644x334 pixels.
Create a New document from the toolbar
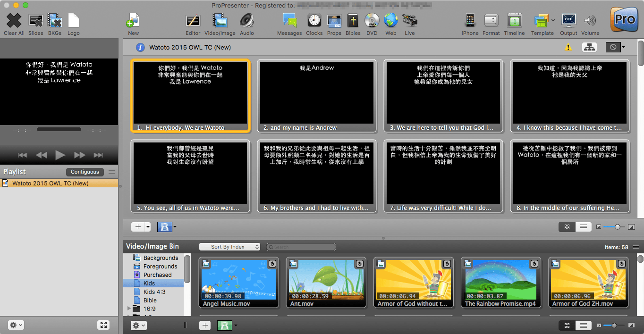click(x=133, y=21)
